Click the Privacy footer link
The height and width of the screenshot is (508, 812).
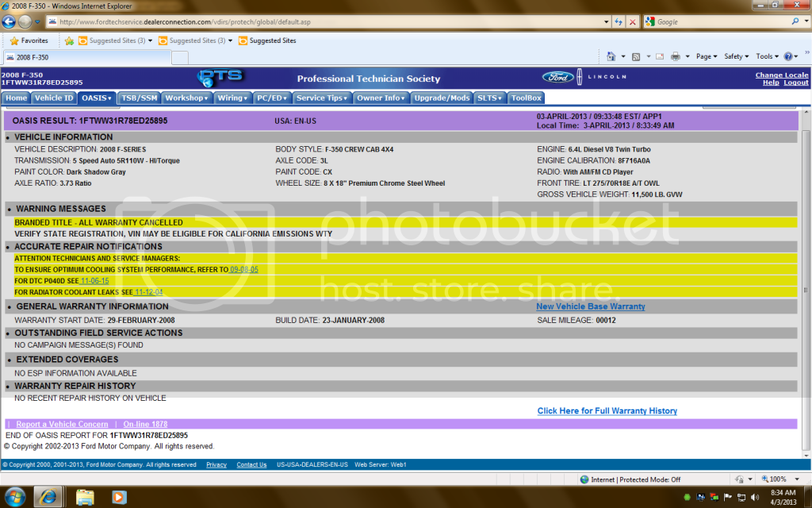click(x=216, y=465)
